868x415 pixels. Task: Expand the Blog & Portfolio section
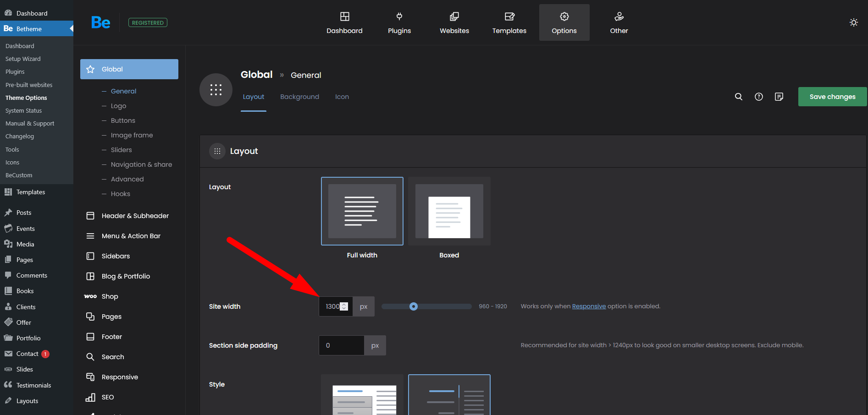click(x=126, y=276)
